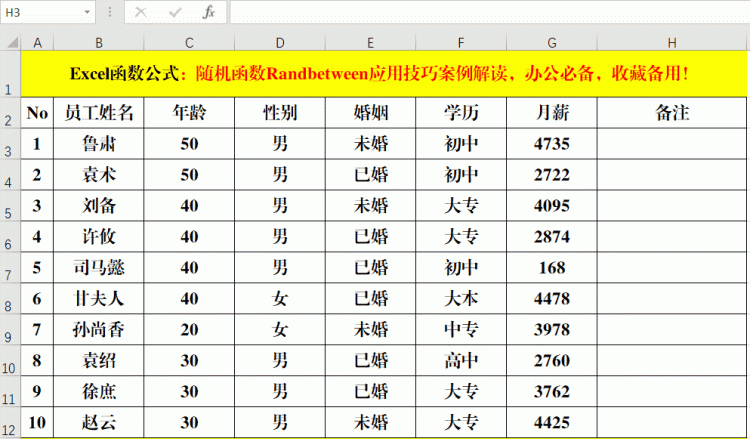
Task: Open the Insert Function fx icon
Action: coord(209,12)
